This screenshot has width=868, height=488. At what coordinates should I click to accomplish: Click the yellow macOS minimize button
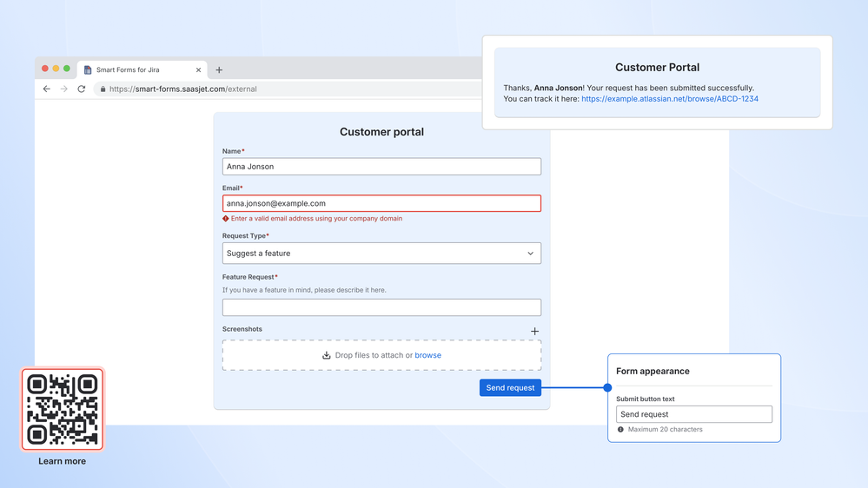pos(56,69)
